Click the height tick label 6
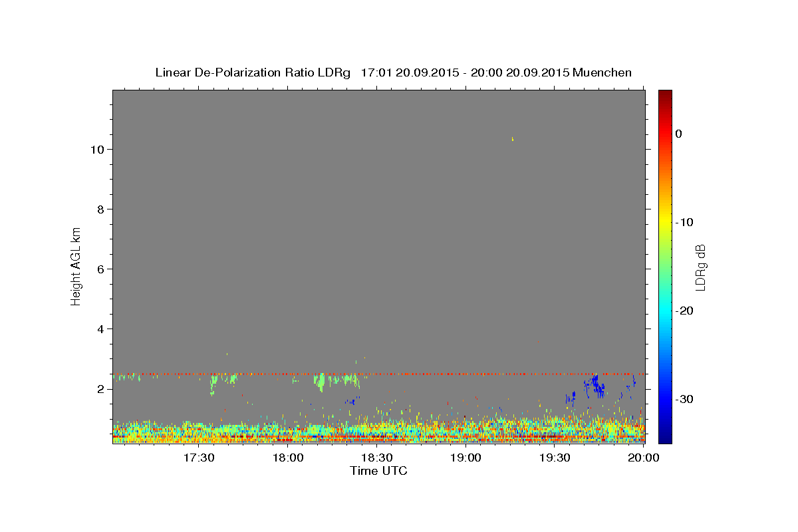 (x=101, y=269)
